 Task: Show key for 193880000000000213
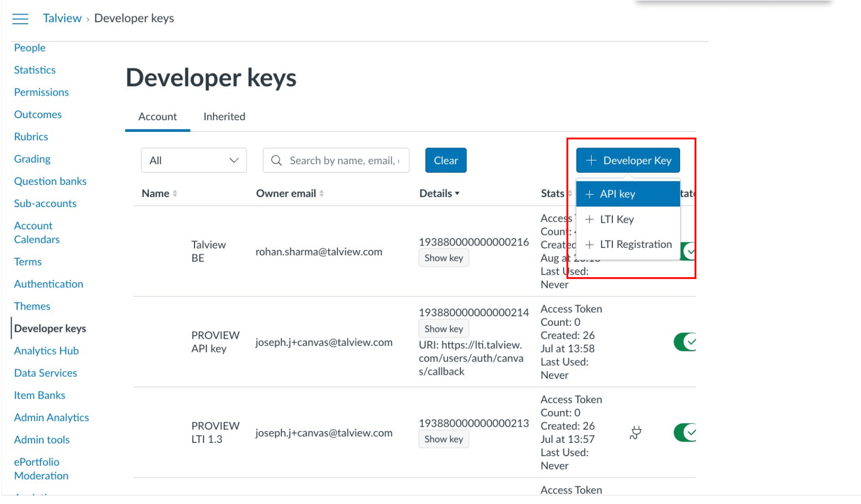(444, 439)
